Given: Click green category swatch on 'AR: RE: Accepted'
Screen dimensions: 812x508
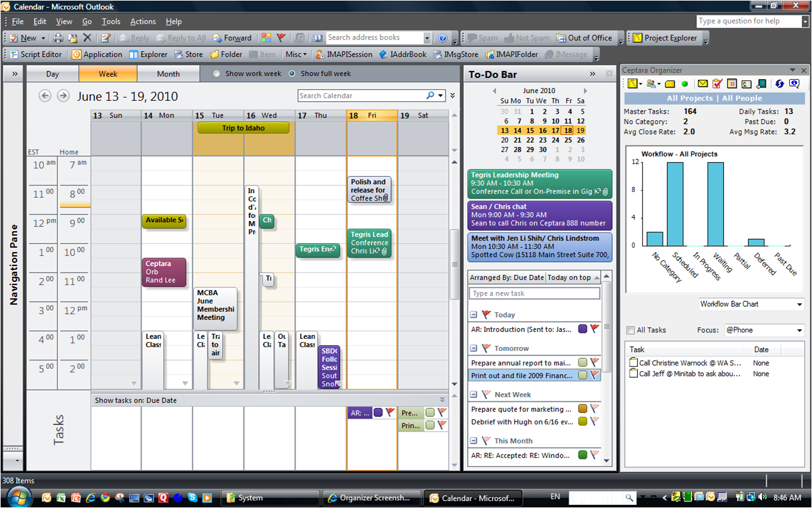Looking at the screenshot, I should pyautogui.click(x=583, y=454).
